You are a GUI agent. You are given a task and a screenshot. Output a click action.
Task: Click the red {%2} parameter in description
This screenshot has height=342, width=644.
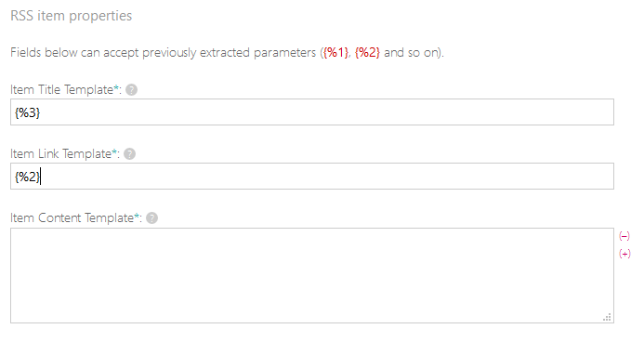click(367, 53)
